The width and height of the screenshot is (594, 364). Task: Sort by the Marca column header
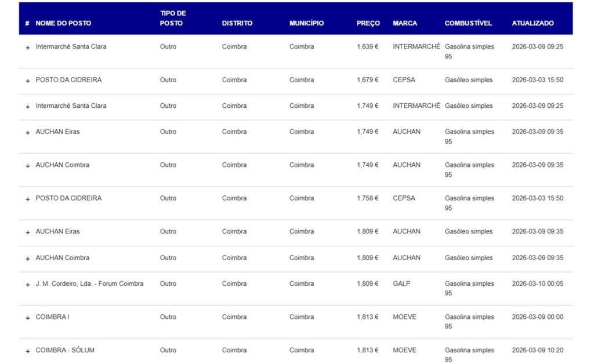click(x=404, y=23)
